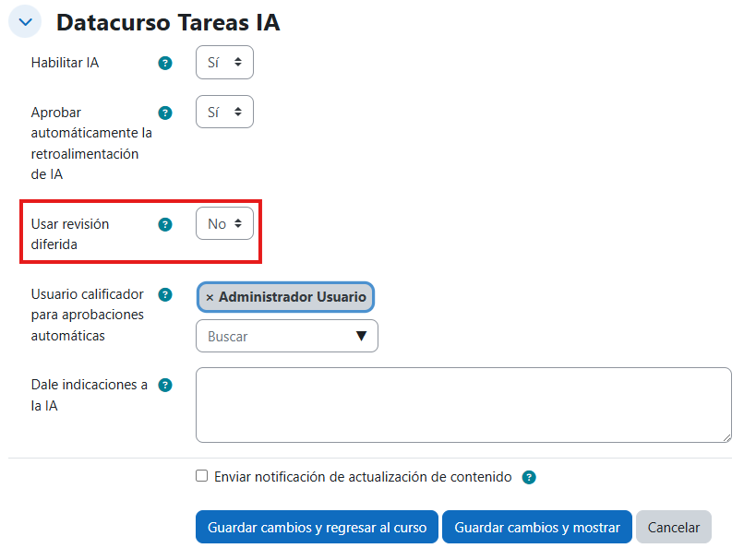
Task: Open the Habilitar IA dropdown
Action: (x=224, y=63)
